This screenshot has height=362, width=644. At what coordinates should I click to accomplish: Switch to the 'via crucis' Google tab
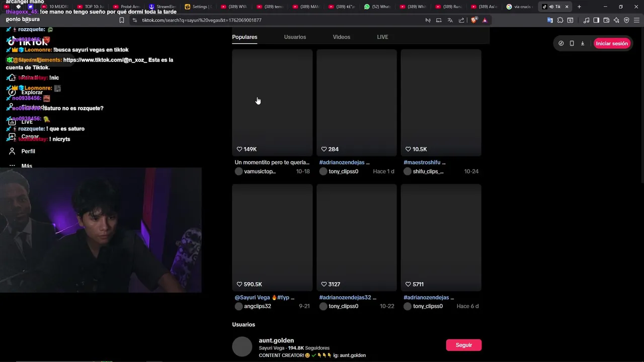coord(519,7)
